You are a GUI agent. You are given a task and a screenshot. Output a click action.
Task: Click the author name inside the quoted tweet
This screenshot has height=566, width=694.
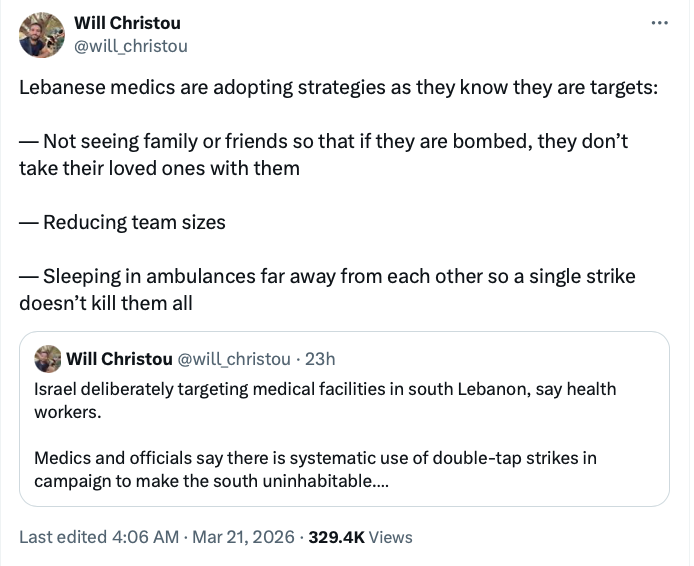118,359
